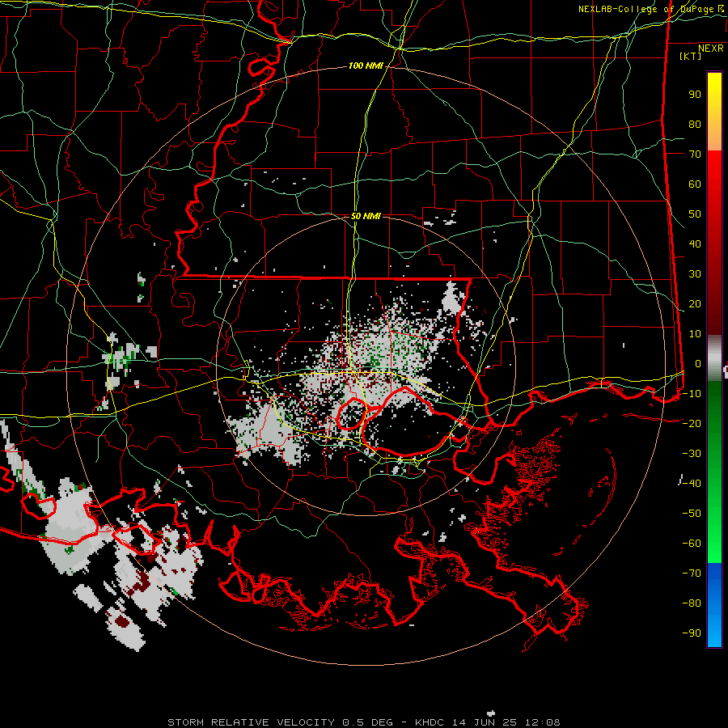Click the "[KT]" units label
This screenshot has width=728, height=728.
pyautogui.click(x=690, y=56)
